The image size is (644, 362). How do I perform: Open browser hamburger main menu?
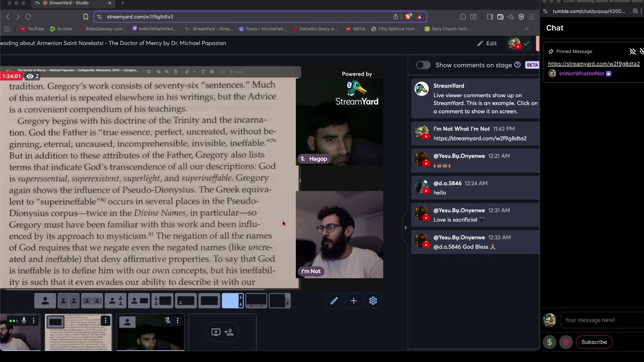531,17
